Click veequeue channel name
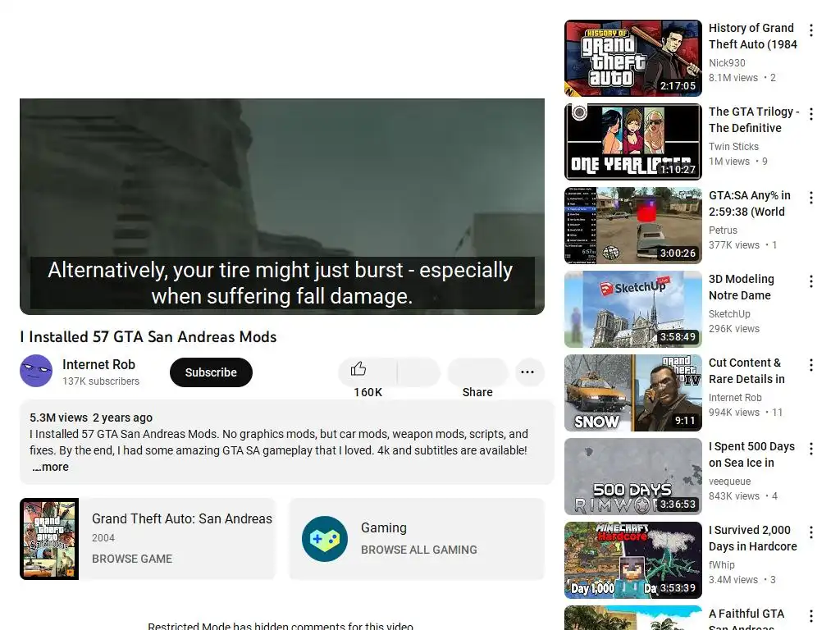Image resolution: width=840 pixels, height=630 pixels. [729, 481]
